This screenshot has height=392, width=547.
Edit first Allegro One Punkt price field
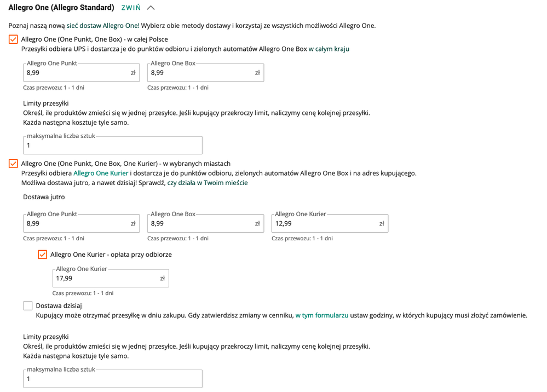pos(82,72)
